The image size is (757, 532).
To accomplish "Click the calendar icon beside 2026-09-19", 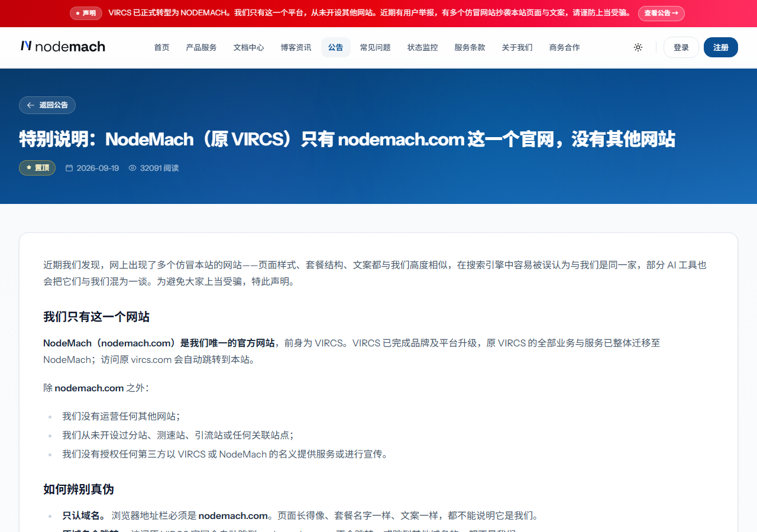I will coord(69,168).
